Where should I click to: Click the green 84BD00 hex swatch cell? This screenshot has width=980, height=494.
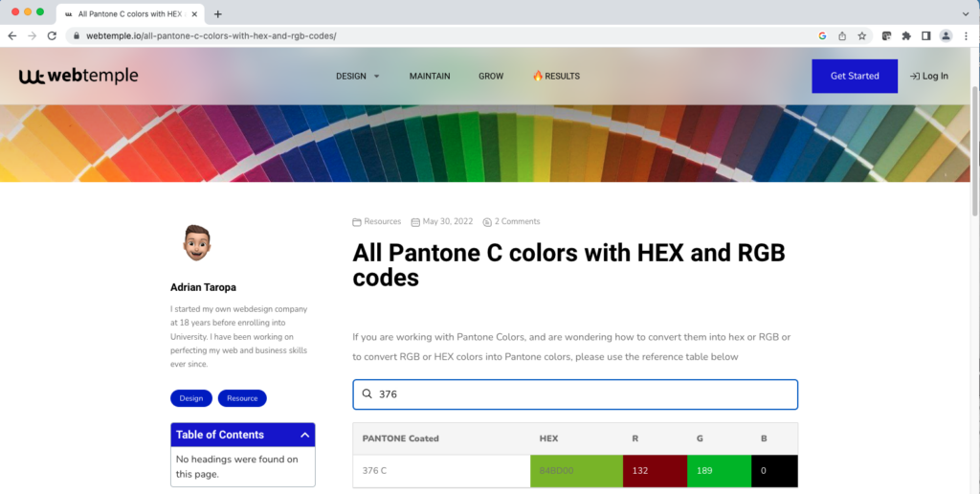point(576,471)
